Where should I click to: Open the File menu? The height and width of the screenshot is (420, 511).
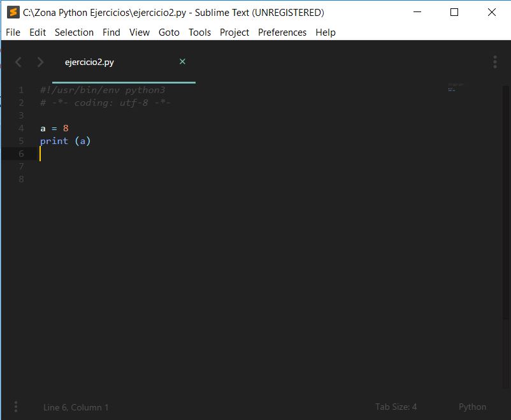(x=13, y=32)
